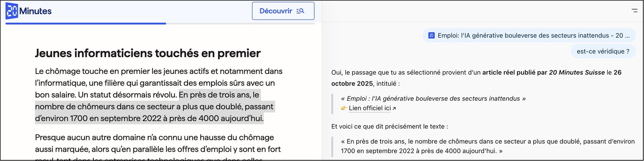Click the 20 Minutes logo icon
The width and height of the screenshot is (644, 161).
(x=12, y=11)
